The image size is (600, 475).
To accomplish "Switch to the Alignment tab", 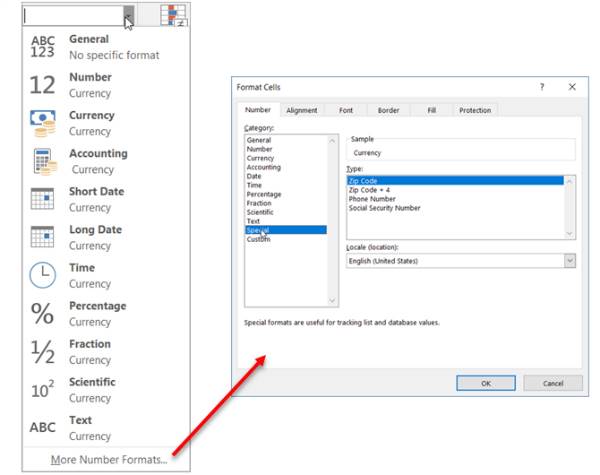I will coord(302,110).
